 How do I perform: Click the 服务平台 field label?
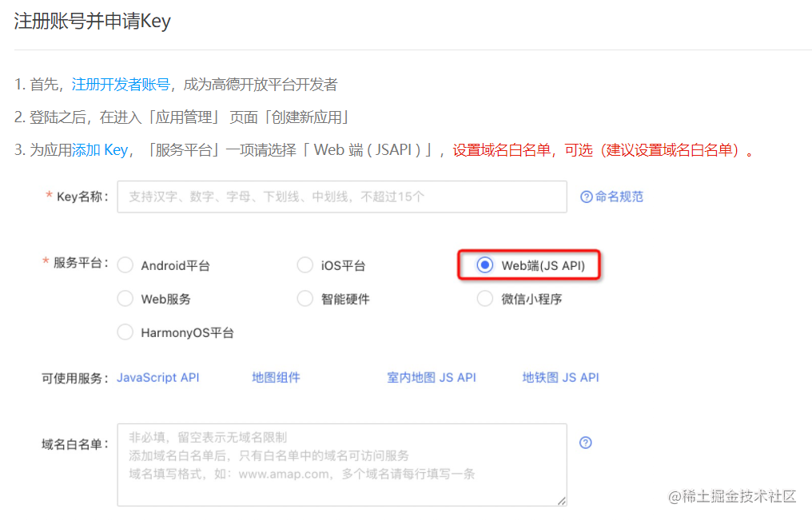coord(76,263)
